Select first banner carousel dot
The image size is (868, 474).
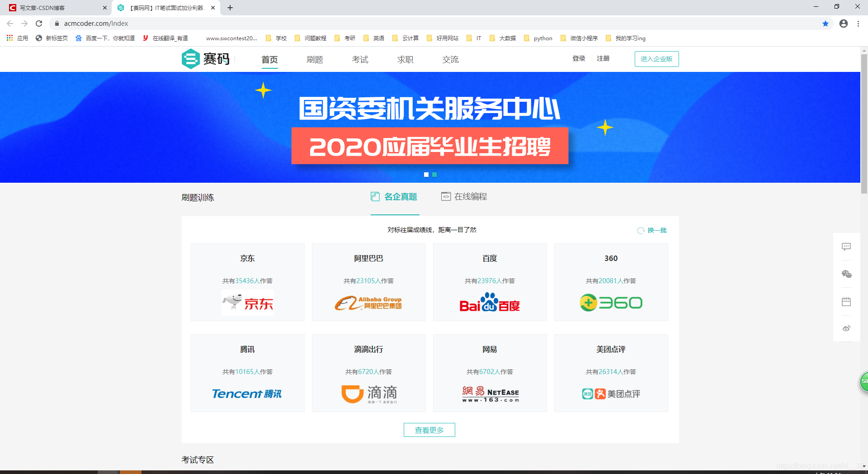[426, 175]
